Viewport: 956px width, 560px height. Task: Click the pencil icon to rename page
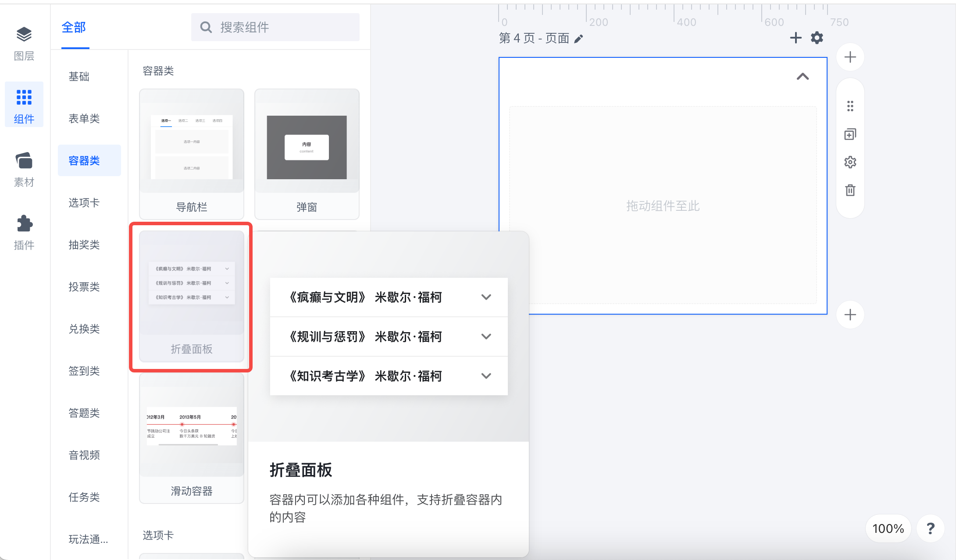(x=578, y=39)
